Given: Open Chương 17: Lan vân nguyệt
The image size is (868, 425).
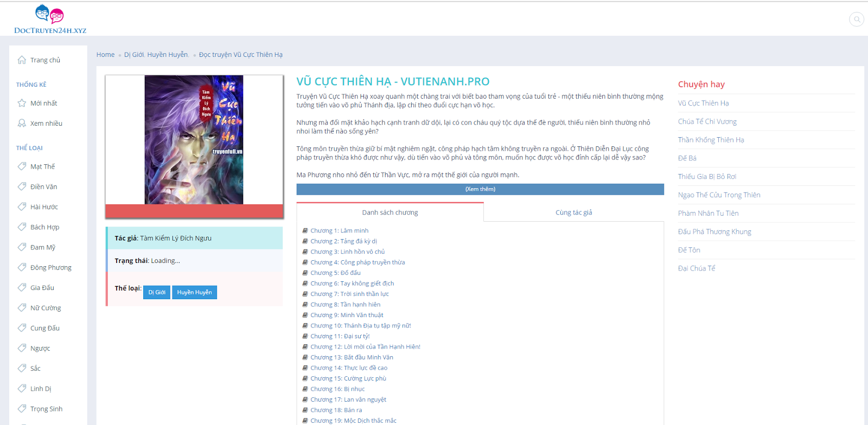Looking at the screenshot, I should tap(348, 400).
